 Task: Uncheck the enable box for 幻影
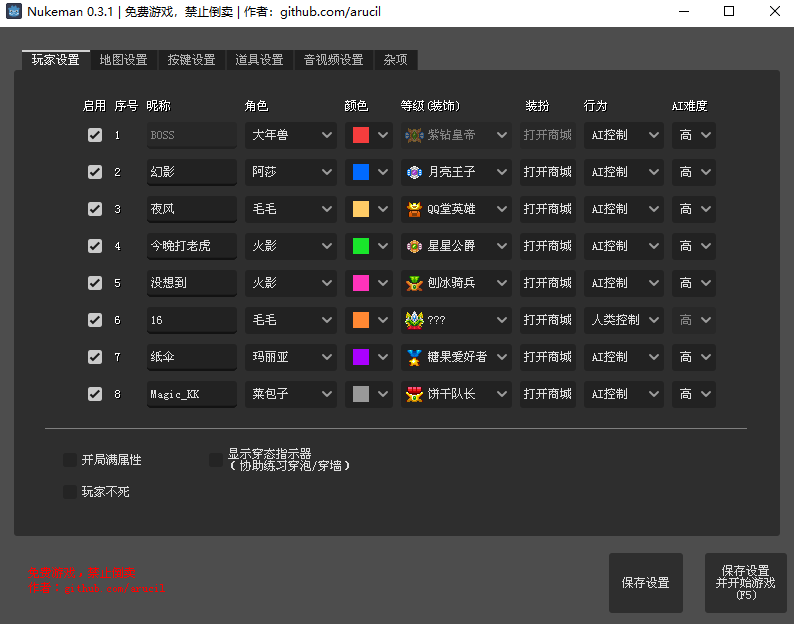(95, 172)
